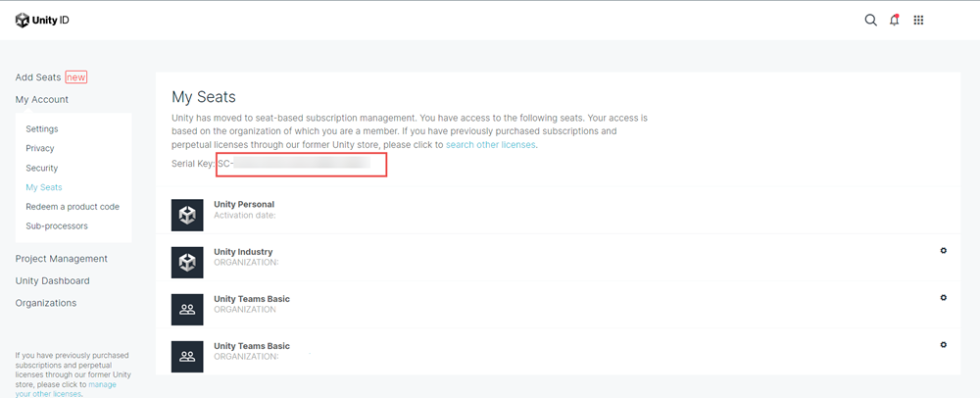
Task: Click the My Seats page heading
Action: (204, 97)
